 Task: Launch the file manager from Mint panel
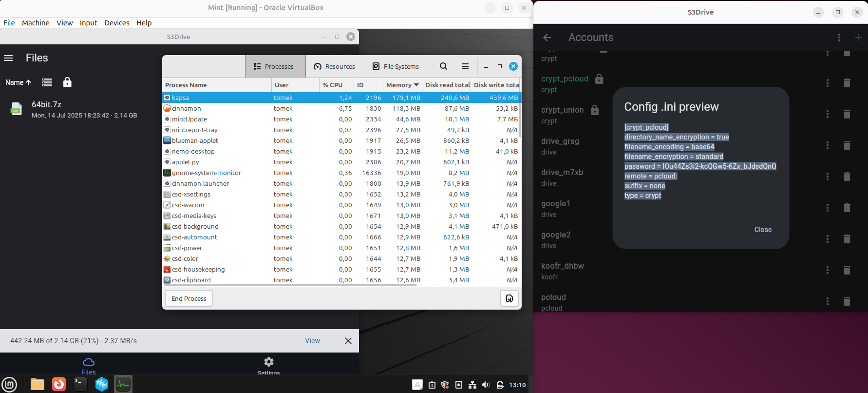point(38,384)
